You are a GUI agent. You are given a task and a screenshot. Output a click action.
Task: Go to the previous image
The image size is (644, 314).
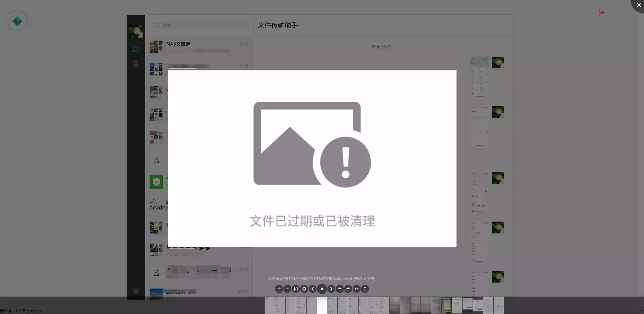[313, 289]
